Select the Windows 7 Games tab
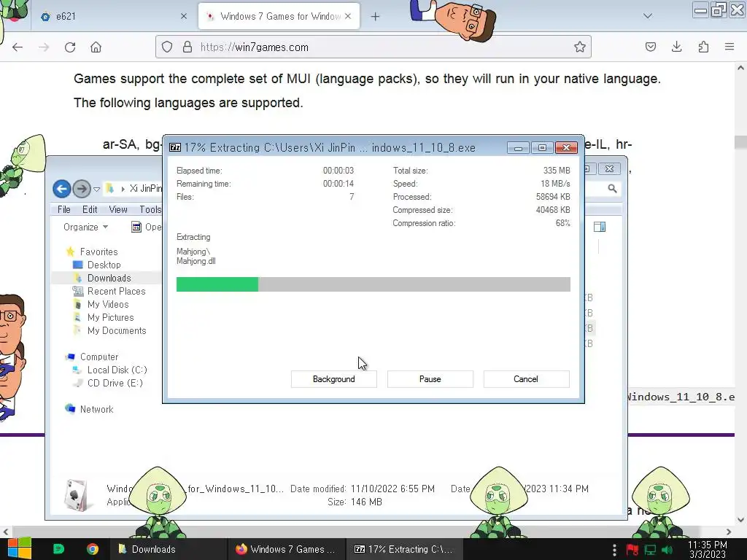The image size is (747, 560). (279, 16)
